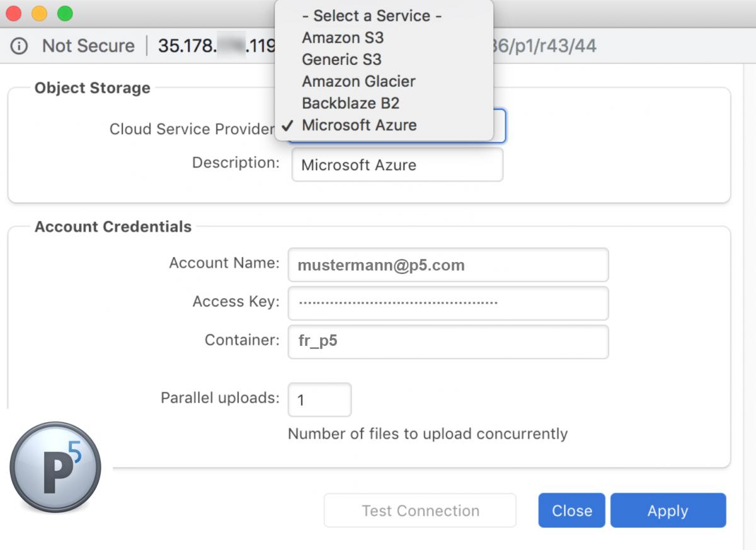Close the window with the red button
Viewport: 756px width, 550px height.
pos(14,13)
